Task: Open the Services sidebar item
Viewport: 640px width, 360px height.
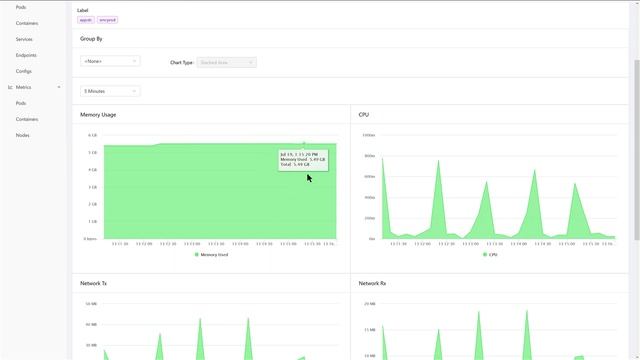Action: [24, 39]
